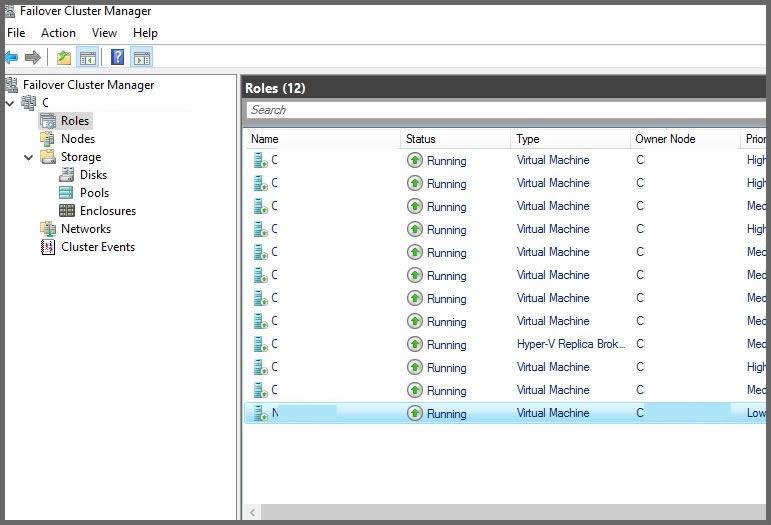Click the Up one level toolbar icon
The height and width of the screenshot is (525, 771).
click(x=63, y=58)
